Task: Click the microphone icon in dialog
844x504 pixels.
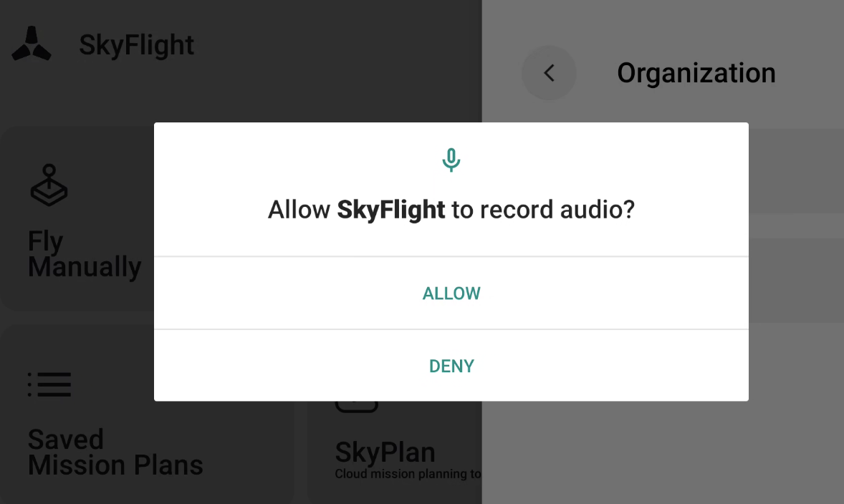Action: click(x=451, y=160)
